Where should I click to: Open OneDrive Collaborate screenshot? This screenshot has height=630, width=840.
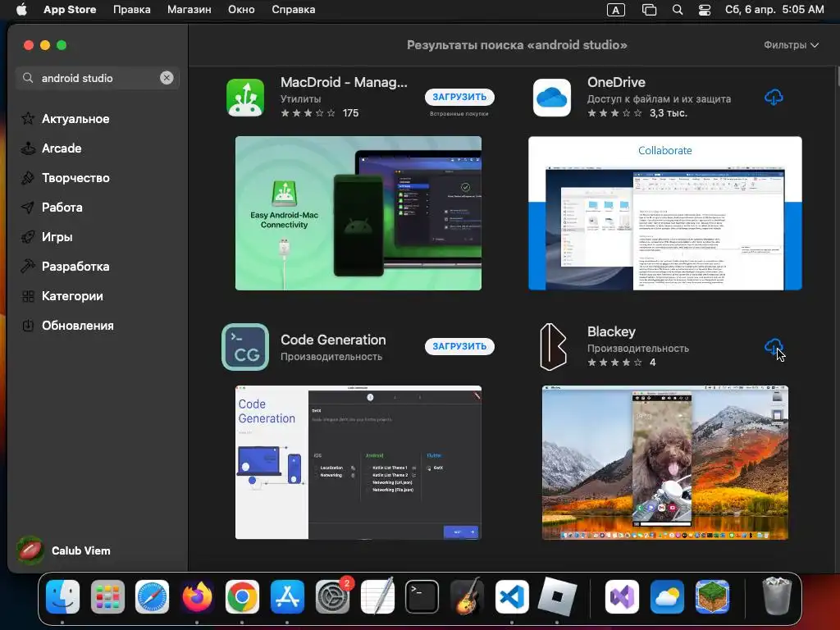(664, 213)
